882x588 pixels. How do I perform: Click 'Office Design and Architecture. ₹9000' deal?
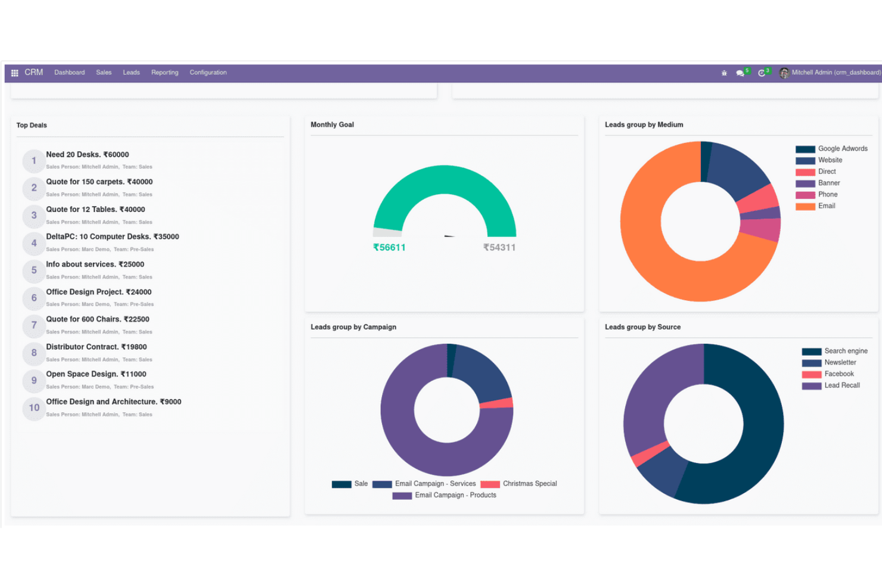point(114,402)
